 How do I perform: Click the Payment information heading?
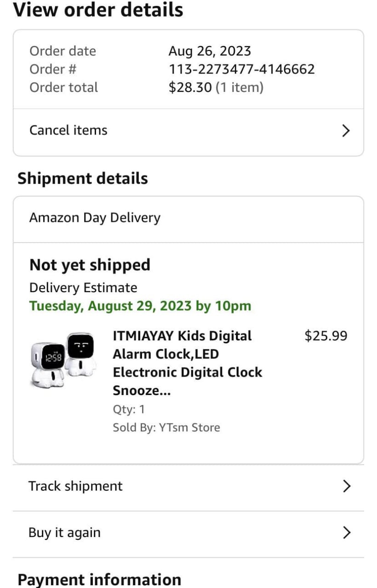click(x=99, y=579)
